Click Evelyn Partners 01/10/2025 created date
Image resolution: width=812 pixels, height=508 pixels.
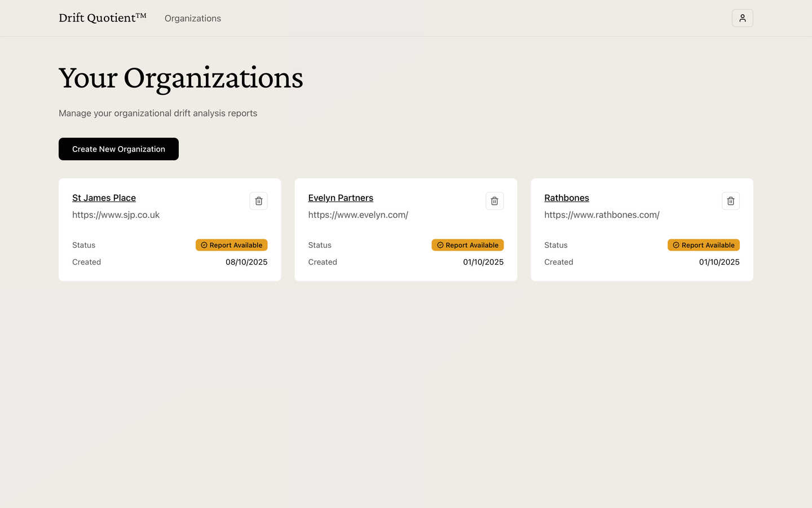(x=483, y=262)
